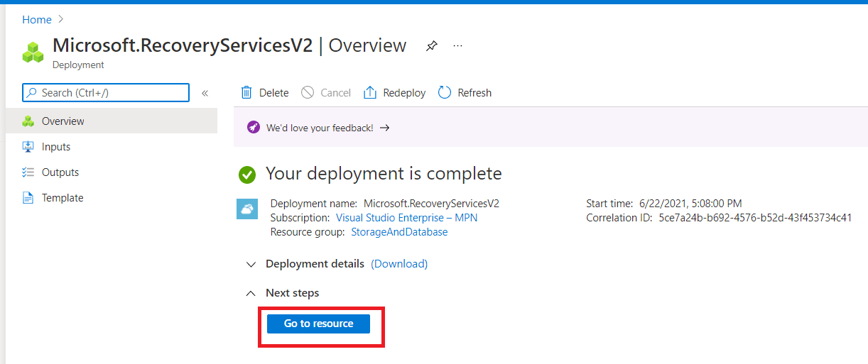Collapse the sidebar with double chevron
The image size is (868, 364).
point(205,93)
